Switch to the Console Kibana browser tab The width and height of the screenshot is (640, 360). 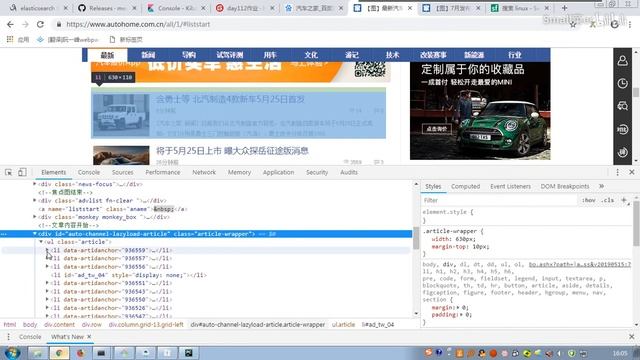pyautogui.click(x=176, y=8)
